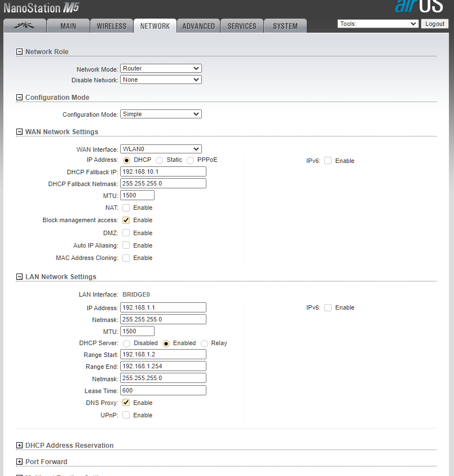Switch to the WIRELESS tab
This screenshot has height=476, width=454.
pos(112,26)
